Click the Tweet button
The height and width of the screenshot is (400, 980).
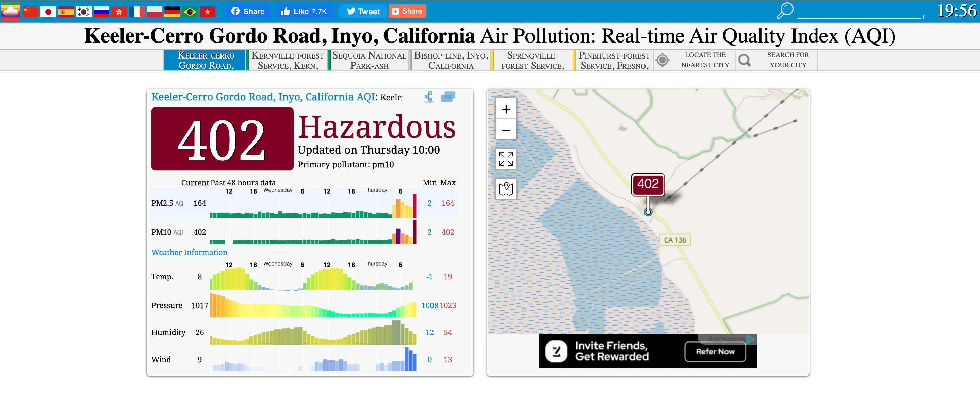[363, 12]
